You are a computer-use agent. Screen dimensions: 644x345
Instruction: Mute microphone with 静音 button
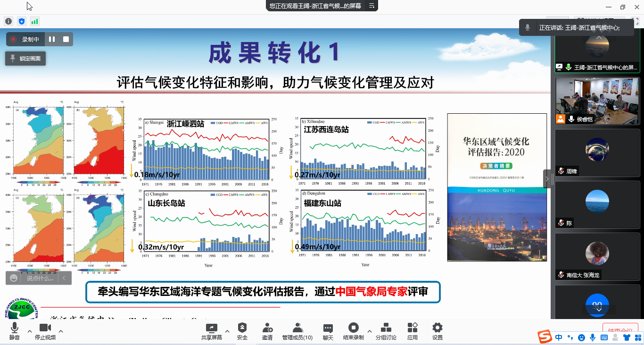click(15, 331)
